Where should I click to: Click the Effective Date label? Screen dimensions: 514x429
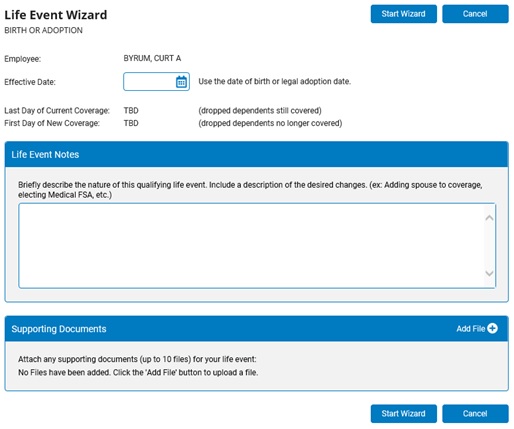click(x=30, y=82)
